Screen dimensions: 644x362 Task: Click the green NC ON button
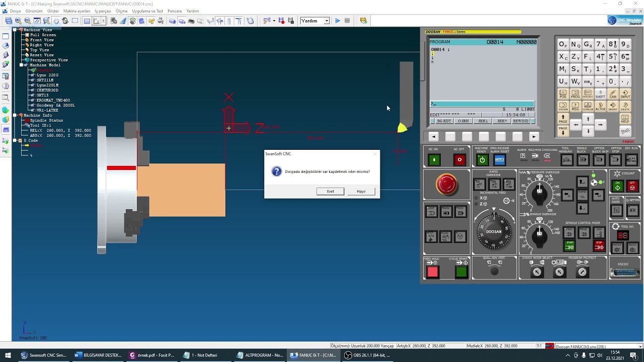click(434, 160)
